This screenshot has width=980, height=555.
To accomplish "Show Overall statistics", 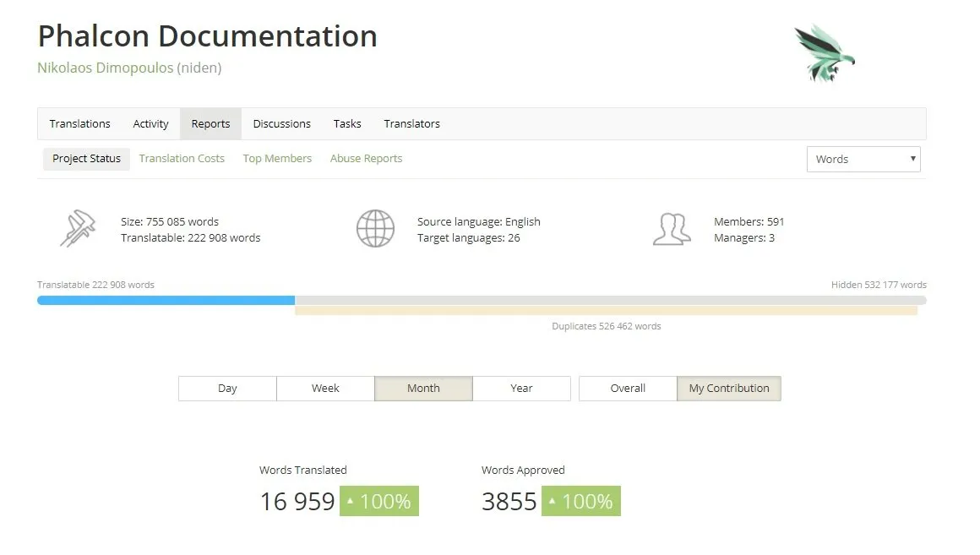I will pos(628,388).
